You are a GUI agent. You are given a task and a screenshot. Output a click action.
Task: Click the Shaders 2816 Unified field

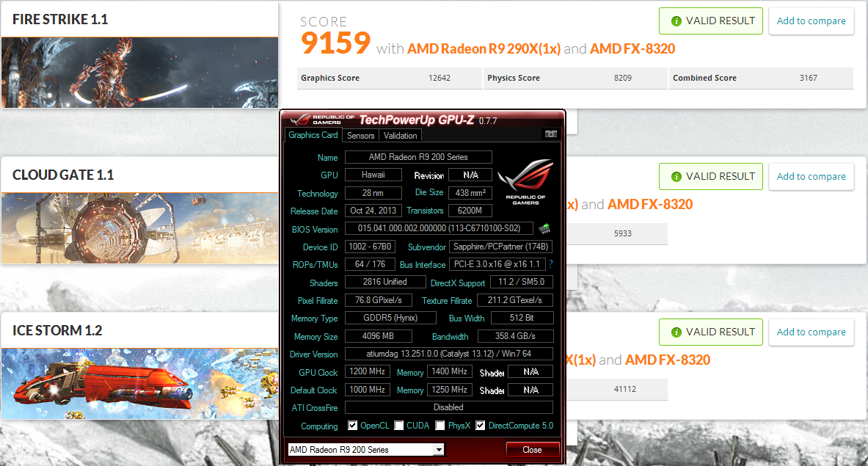coord(384,282)
